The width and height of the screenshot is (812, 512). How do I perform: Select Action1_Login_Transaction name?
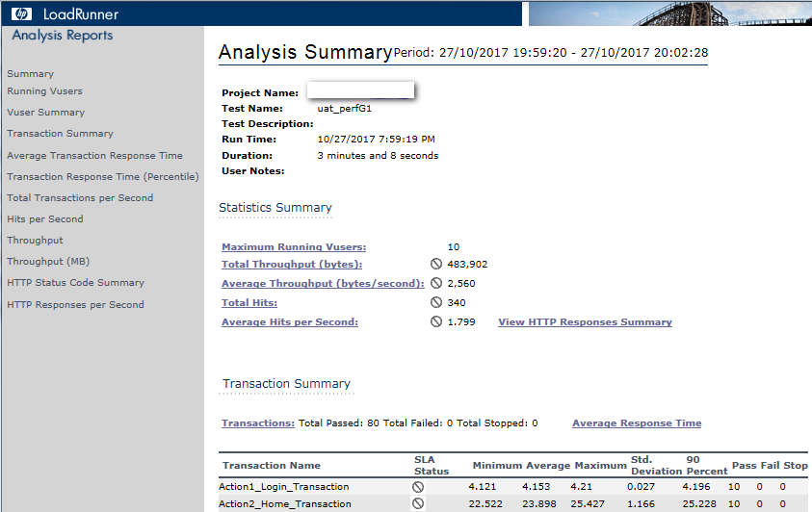point(284,487)
